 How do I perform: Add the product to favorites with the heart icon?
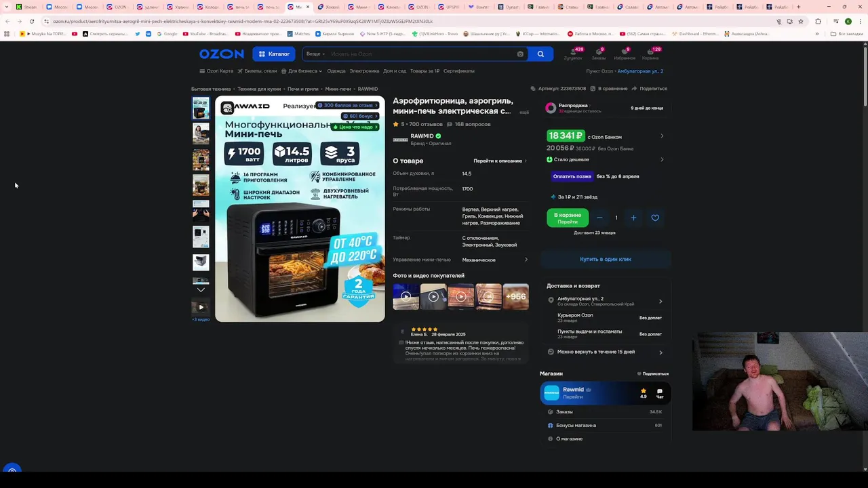click(655, 218)
